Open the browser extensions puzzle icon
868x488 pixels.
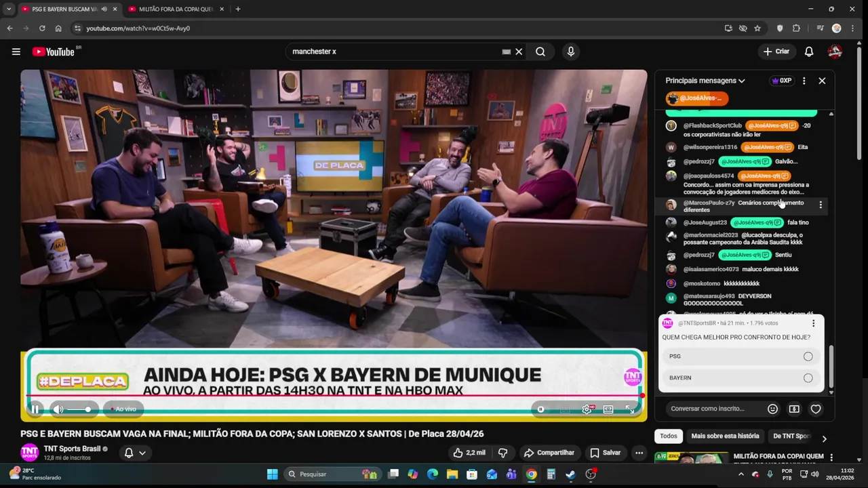796,28
